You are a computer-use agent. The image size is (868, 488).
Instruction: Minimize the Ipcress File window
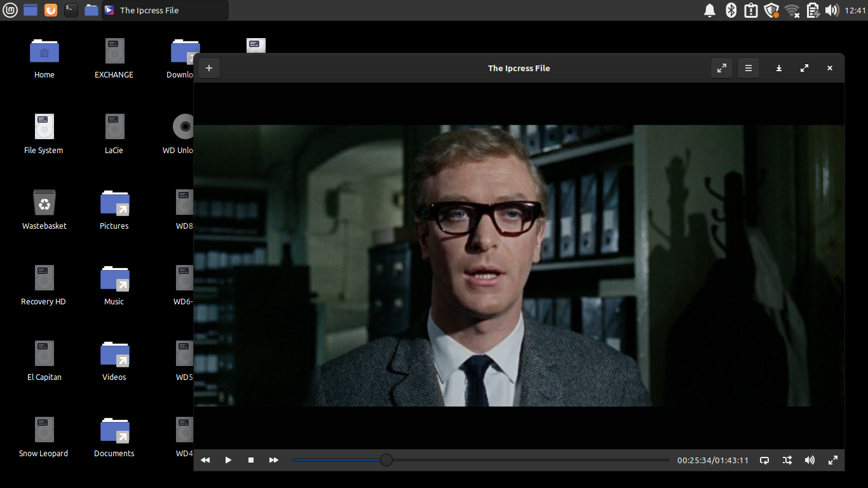[x=779, y=68]
